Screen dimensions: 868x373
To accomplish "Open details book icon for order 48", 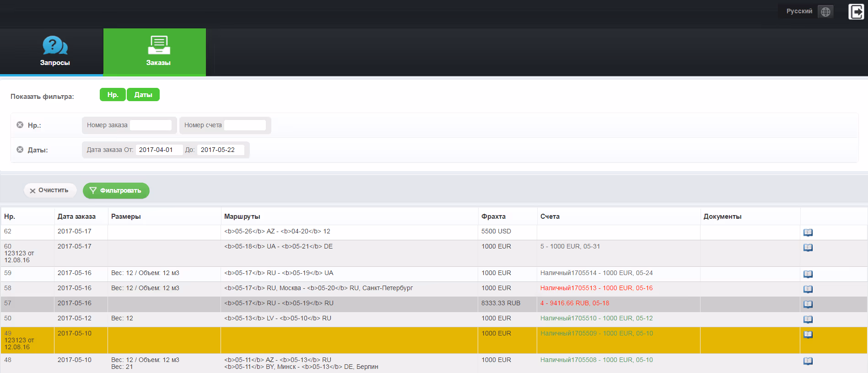I will pyautogui.click(x=808, y=361).
